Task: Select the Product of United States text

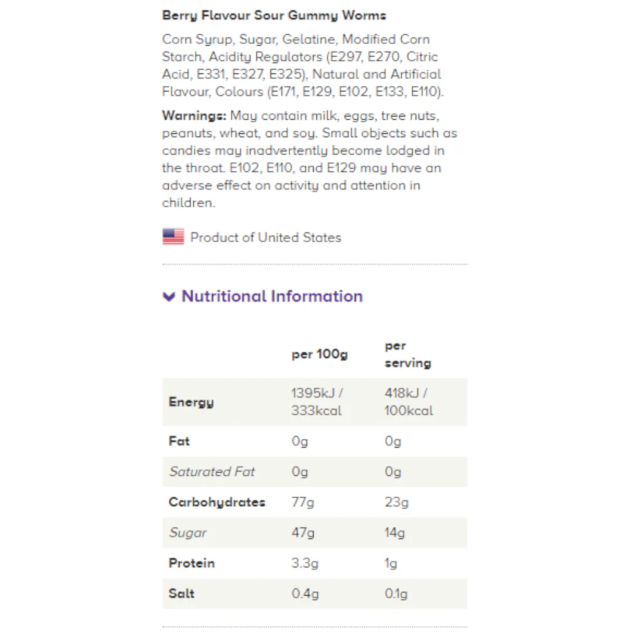Action: 266,238
